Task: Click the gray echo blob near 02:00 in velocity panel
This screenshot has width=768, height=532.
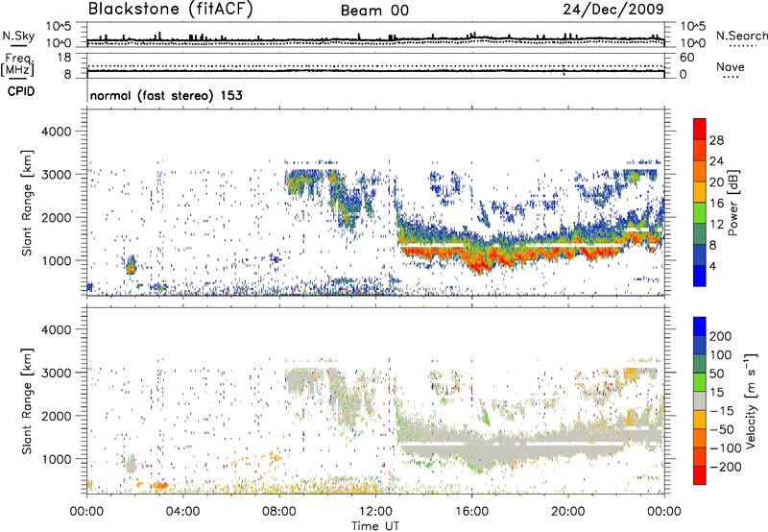Action: pyautogui.click(x=131, y=463)
